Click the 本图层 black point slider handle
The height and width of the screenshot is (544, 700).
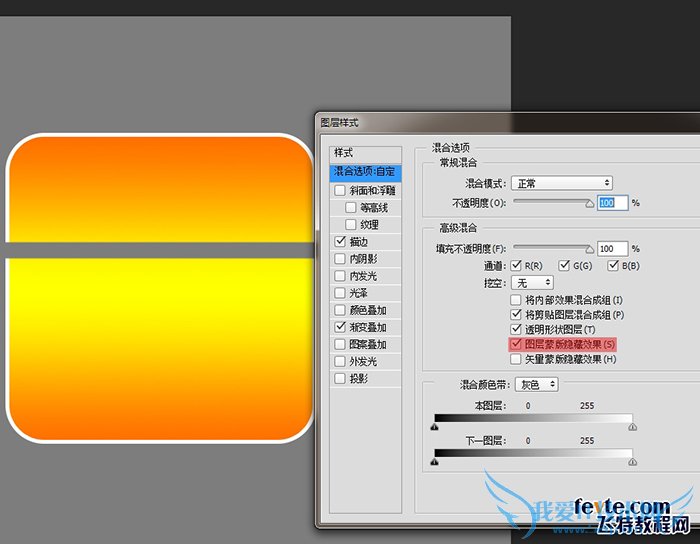tap(434, 427)
